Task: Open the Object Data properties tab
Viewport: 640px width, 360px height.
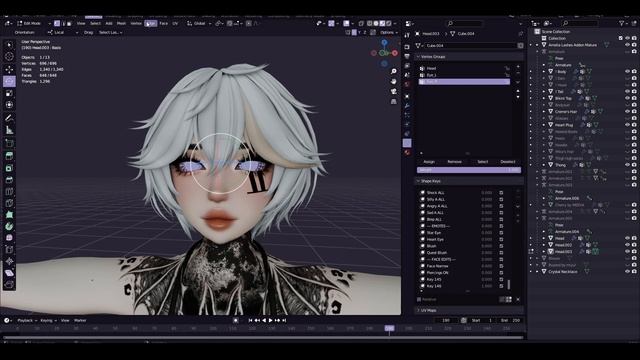Action: pos(407,143)
